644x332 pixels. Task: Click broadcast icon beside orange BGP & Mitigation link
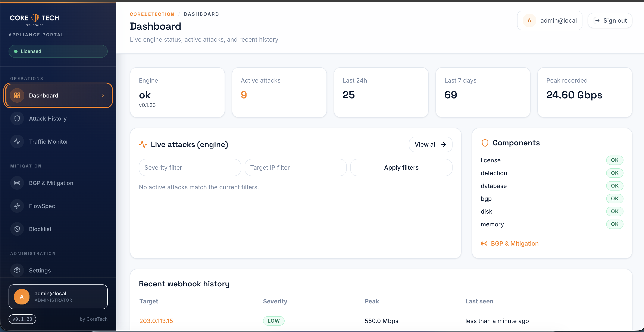tap(484, 243)
